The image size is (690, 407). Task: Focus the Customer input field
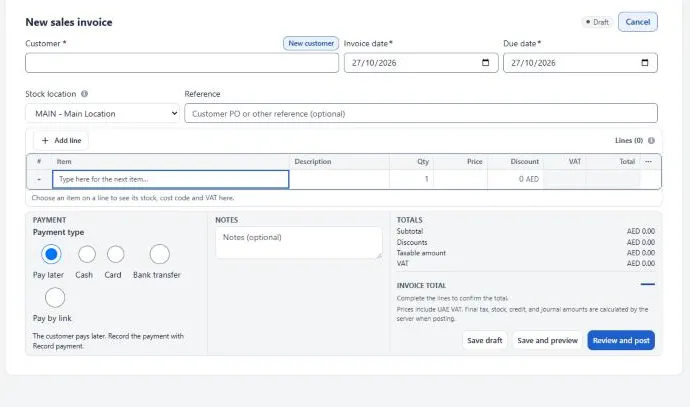182,63
